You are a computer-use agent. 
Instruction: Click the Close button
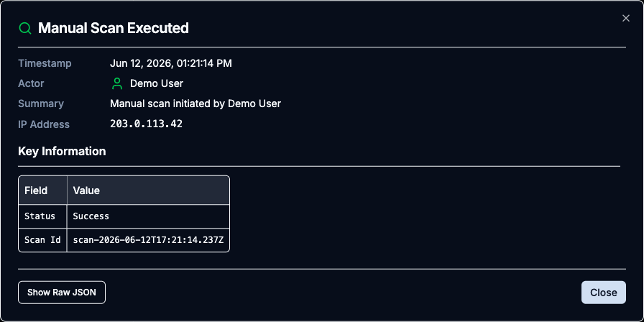pyautogui.click(x=603, y=293)
